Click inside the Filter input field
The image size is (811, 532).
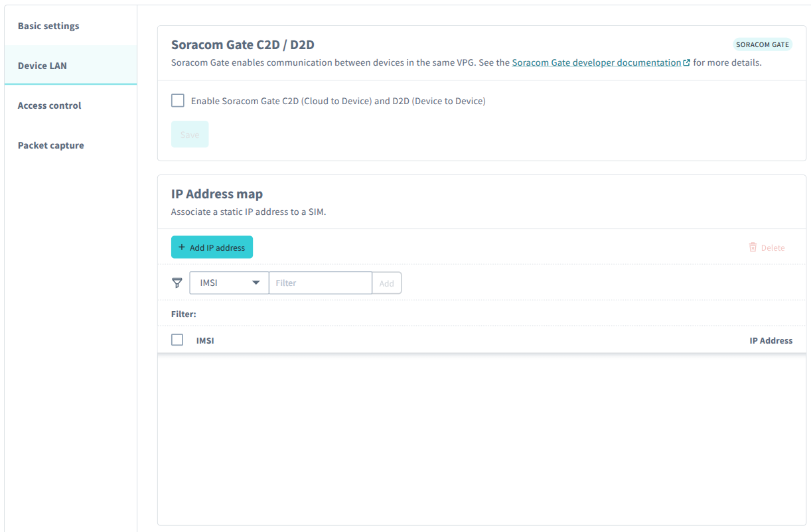click(x=321, y=283)
